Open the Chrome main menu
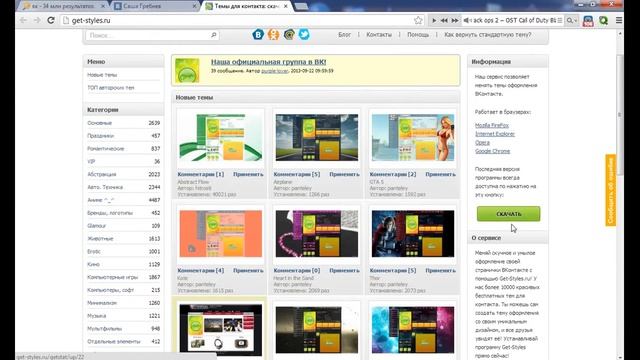The height and width of the screenshot is (360, 640). click(x=619, y=20)
